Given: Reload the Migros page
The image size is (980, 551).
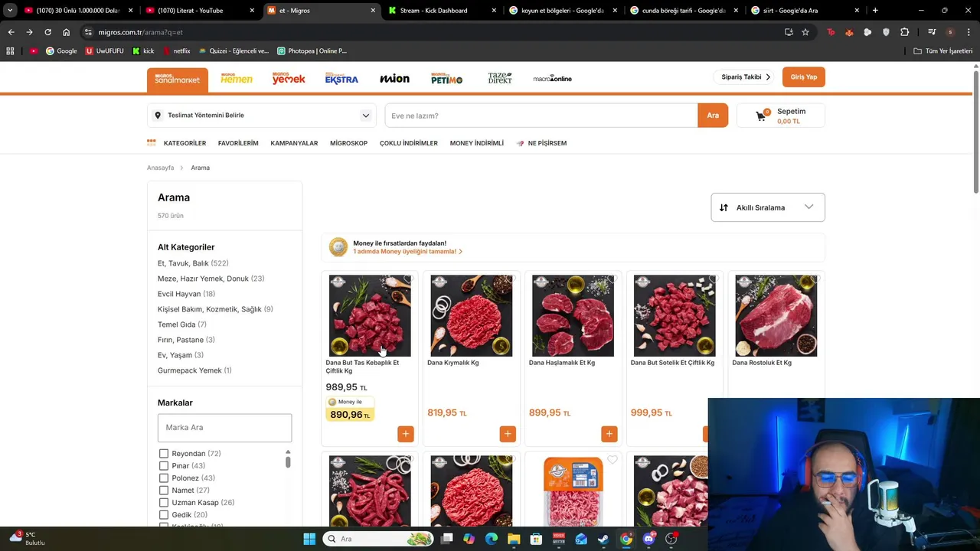Looking at the screenshot, I should (47, 32).
